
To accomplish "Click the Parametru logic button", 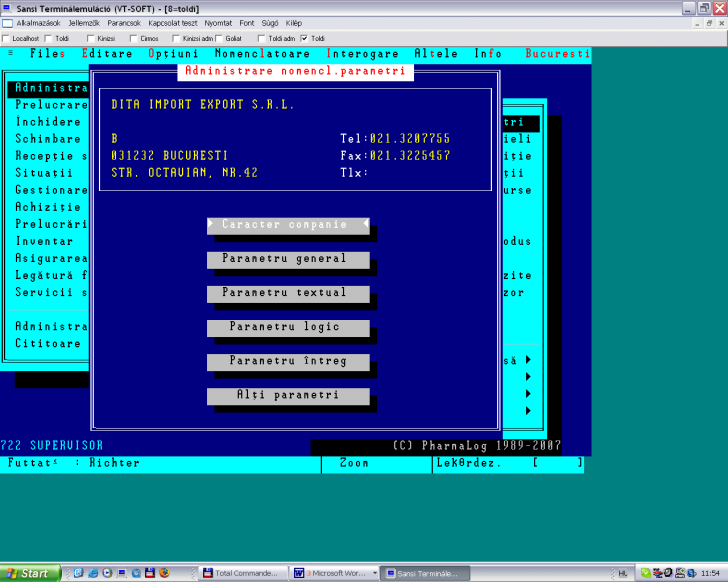I will click(288, 328).
